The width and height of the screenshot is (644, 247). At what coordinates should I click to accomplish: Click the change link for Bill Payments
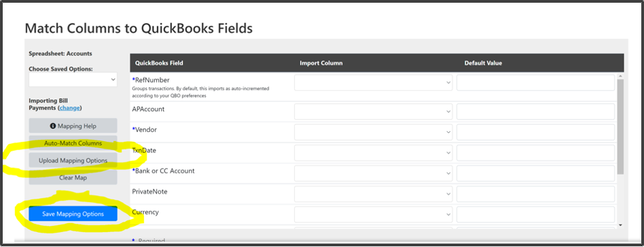(70, 108)
